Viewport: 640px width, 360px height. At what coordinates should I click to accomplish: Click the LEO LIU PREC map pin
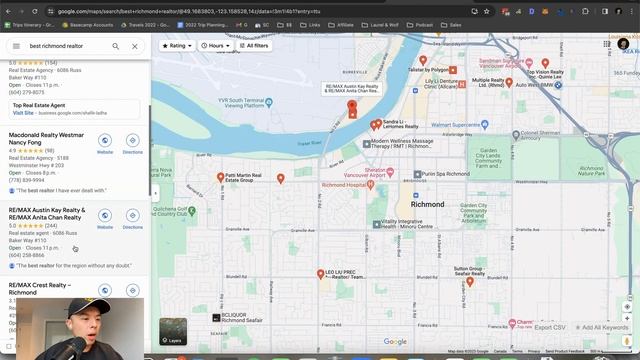pos(320,274)
